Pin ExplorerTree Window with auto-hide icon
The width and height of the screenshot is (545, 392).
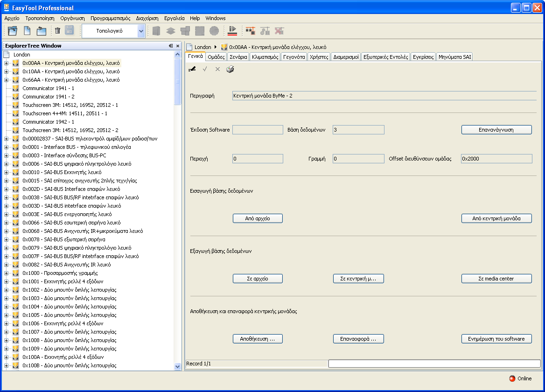171,46
